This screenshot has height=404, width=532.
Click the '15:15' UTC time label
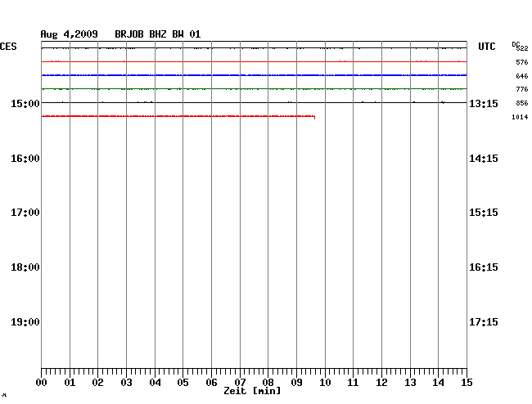point(484,213)
